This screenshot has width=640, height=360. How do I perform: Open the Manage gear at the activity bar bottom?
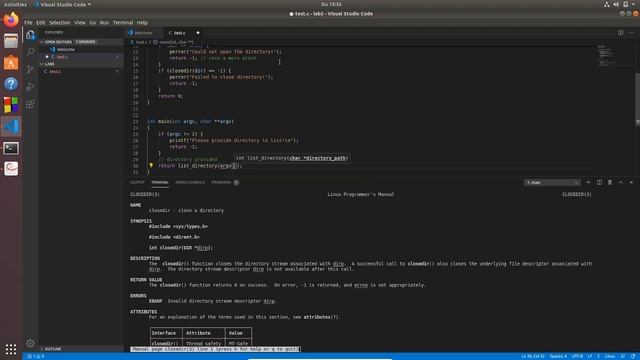(30, 343)
